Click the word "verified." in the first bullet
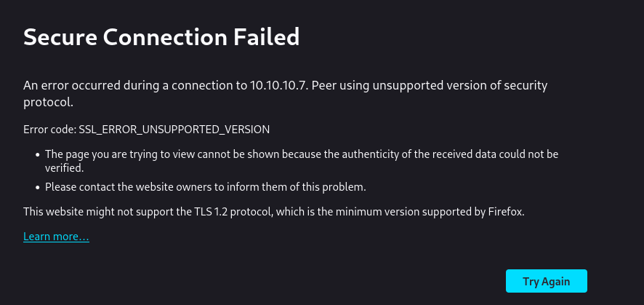 click(x=65, y=167)
